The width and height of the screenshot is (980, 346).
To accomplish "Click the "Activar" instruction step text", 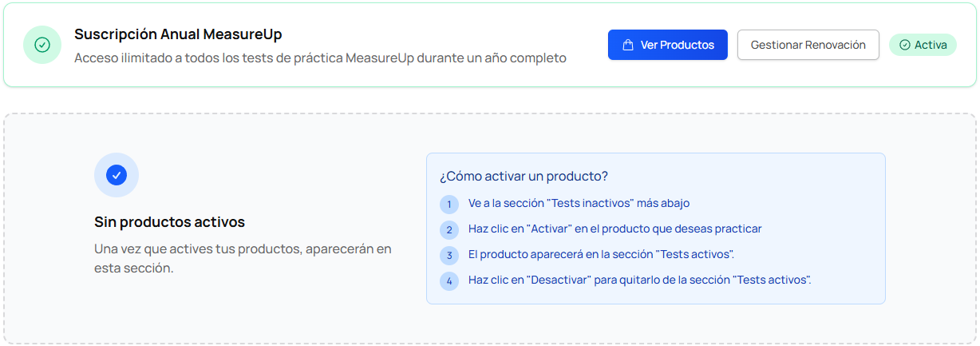I will point(614,229).
